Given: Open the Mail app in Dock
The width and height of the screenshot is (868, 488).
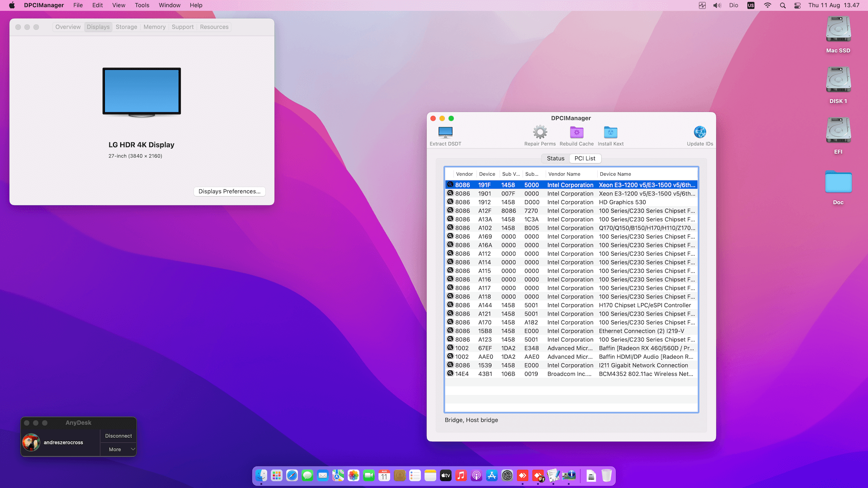Looking at the screenshot, I should point(323,475).
